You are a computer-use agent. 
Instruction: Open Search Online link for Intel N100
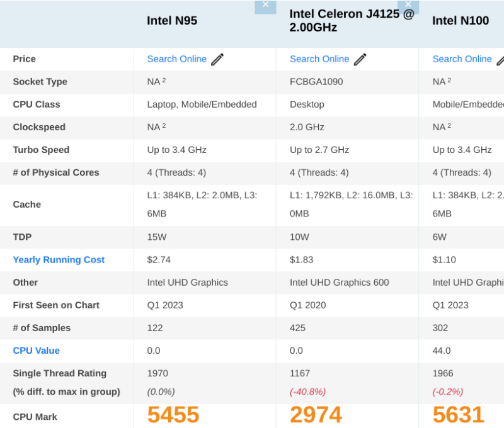click(x=462, y=59)
